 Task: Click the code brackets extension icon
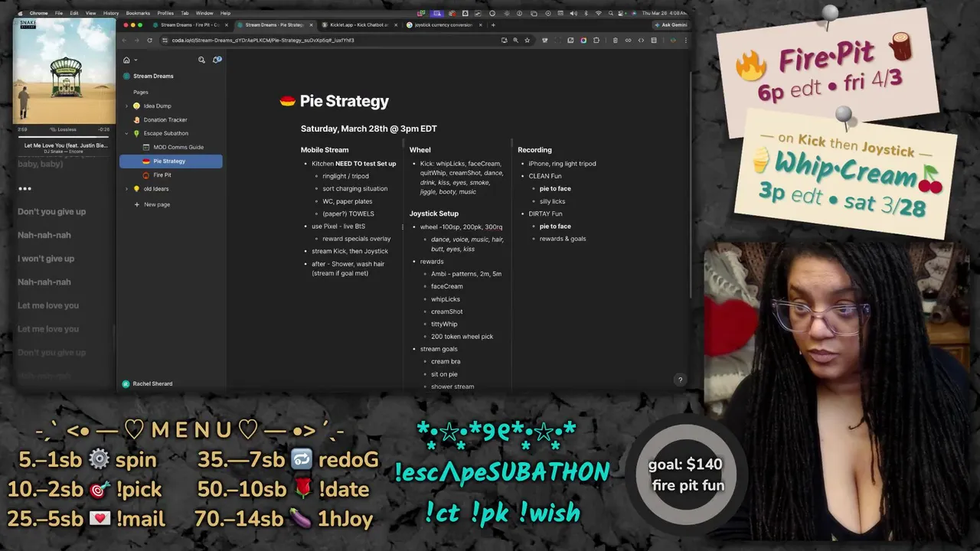pos(641,40)
